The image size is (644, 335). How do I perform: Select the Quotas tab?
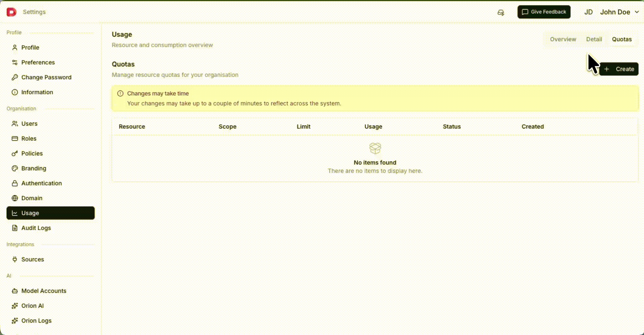tap(622, 39)
